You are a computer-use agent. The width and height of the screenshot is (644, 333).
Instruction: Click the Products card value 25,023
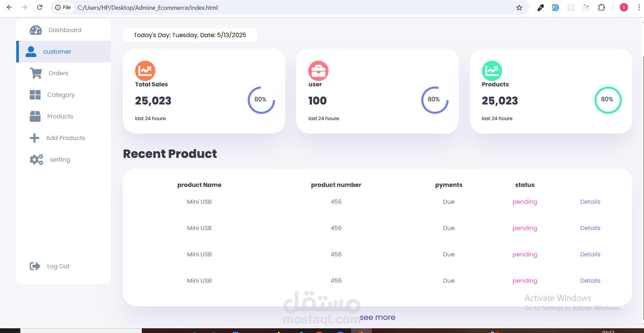[500, 101]
